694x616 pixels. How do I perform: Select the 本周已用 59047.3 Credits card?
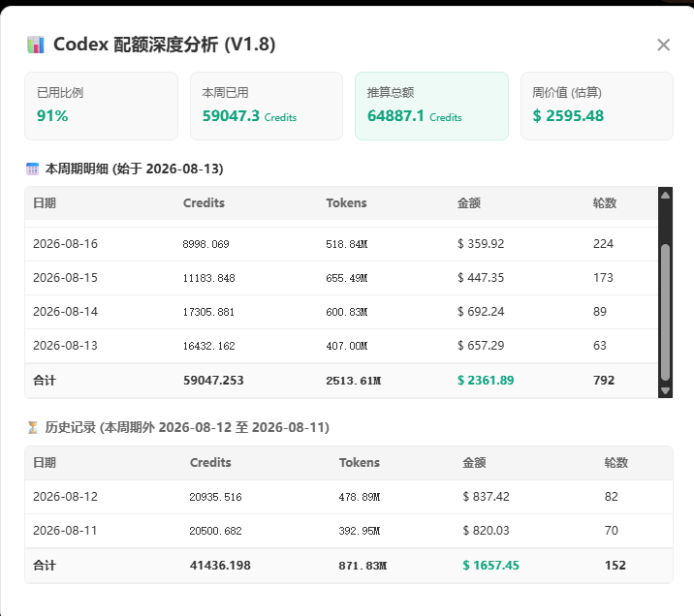pyautogui.click(x=267, y=107)
